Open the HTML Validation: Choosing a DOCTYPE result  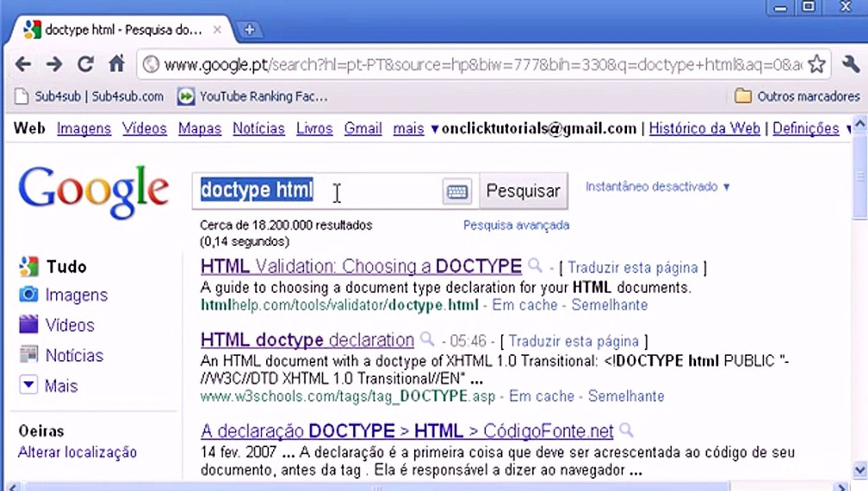361,266
